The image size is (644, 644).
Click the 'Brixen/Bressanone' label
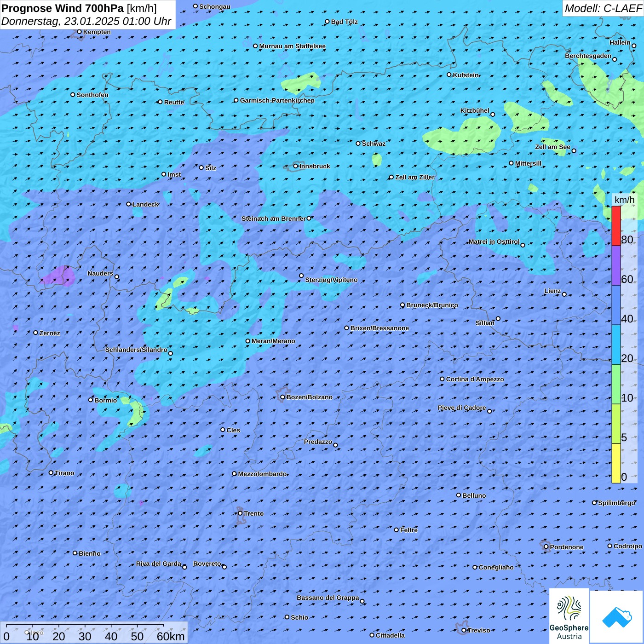379,328
